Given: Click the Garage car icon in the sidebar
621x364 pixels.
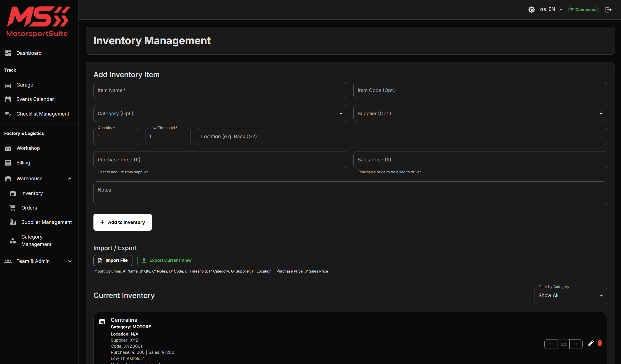Looking at the screenshot, I should pyautogui.click(x=8, y=85).
